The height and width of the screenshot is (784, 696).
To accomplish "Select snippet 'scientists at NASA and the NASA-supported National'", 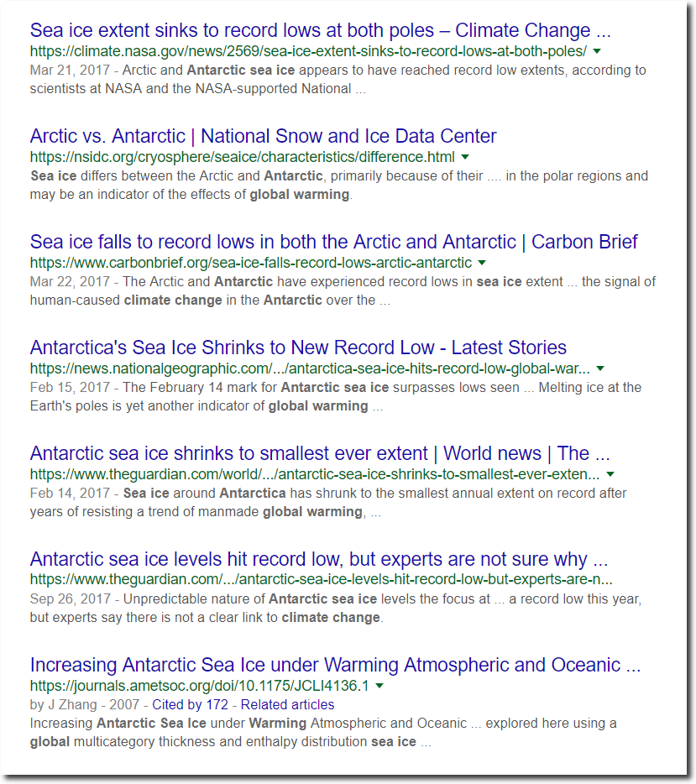I will pyautogui.click(x=191, y=88).
